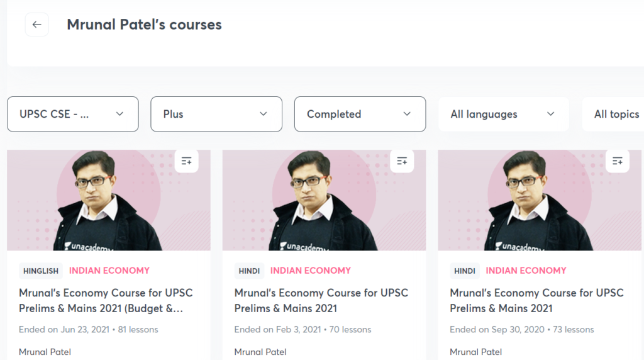Click the back arrow button
644x360 pixels.
(36, 25)
